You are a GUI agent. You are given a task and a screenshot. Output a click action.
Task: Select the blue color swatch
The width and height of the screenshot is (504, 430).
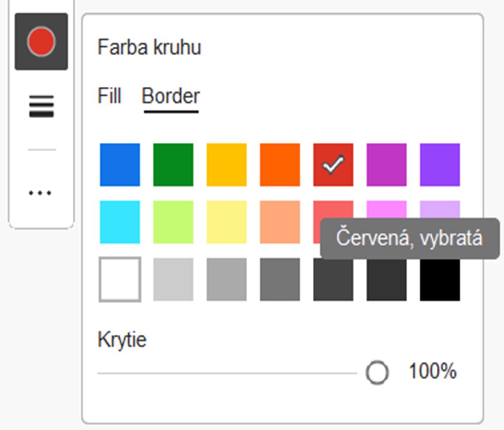[x=120, y=164]
